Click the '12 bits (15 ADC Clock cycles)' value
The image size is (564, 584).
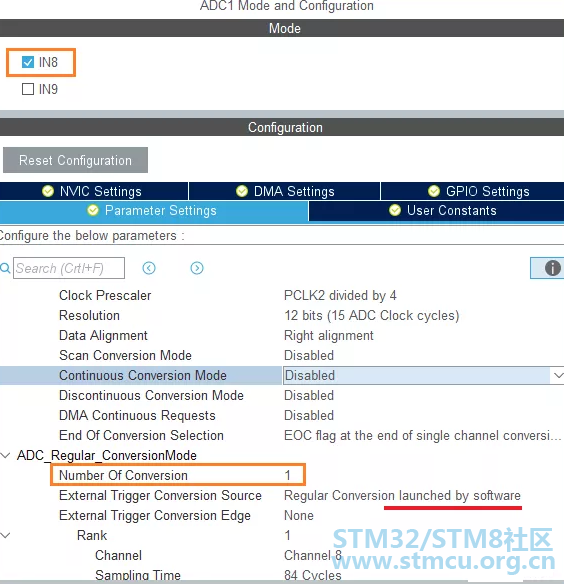(x=371, y=315)
